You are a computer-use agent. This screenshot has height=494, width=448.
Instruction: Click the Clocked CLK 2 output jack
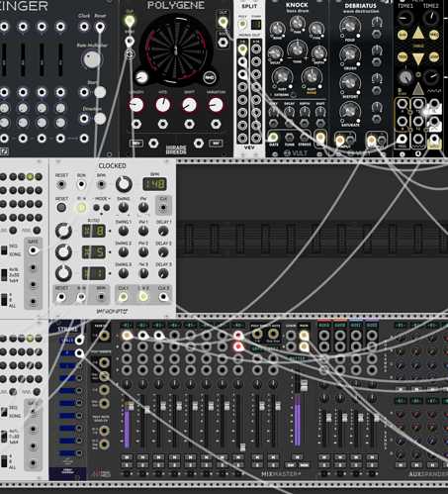143,297
